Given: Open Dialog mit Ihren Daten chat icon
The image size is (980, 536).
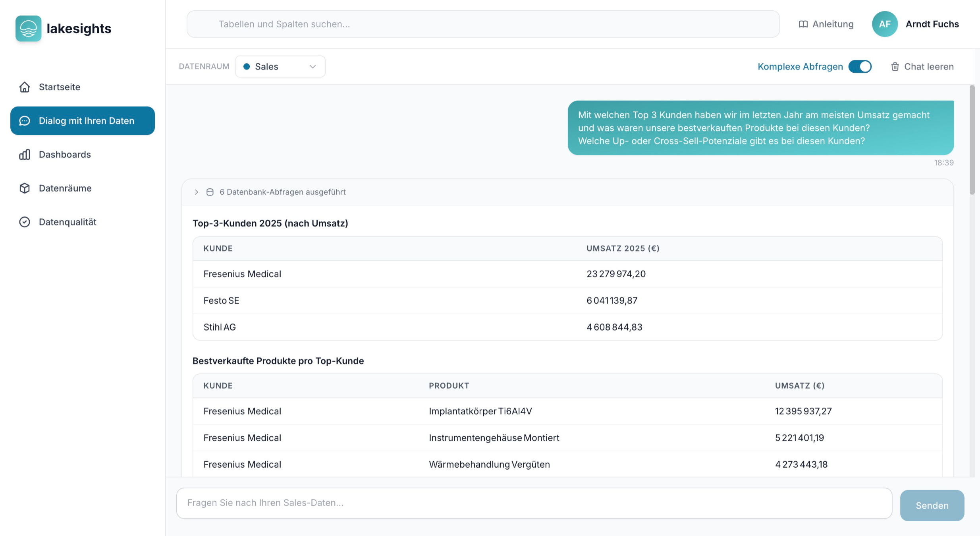Looking at the screenshot, I should coord(24,120).
